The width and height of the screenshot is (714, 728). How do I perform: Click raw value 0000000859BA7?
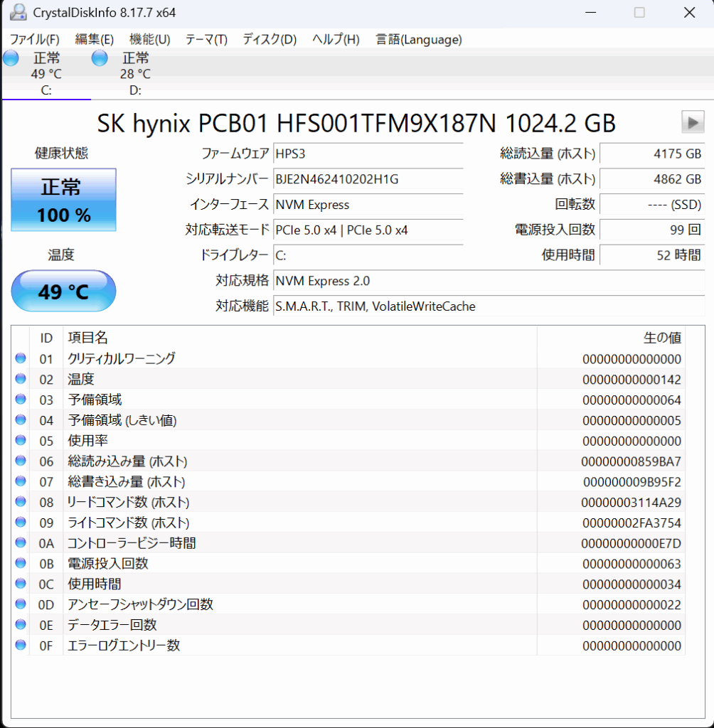click(x=632, y=461)
